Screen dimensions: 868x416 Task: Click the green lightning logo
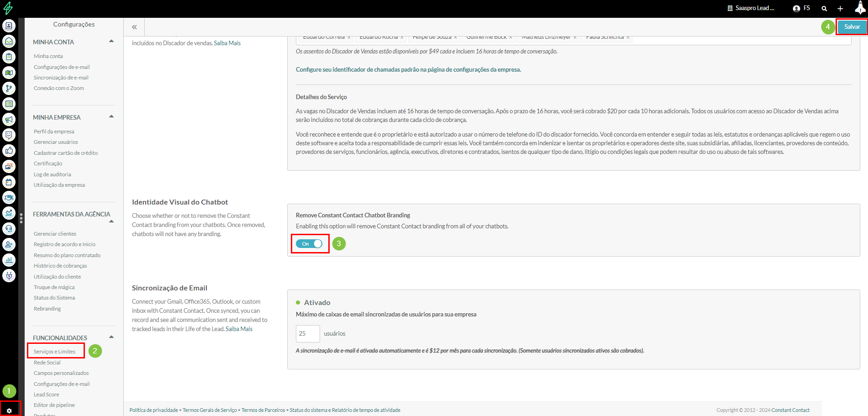click(x=8, y=8)
